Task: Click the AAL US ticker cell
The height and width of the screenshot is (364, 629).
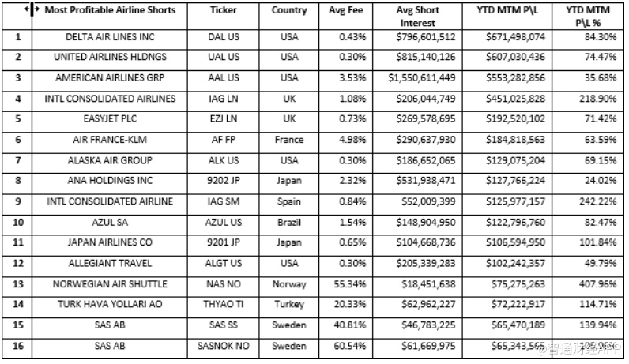Action: point(224,78)
